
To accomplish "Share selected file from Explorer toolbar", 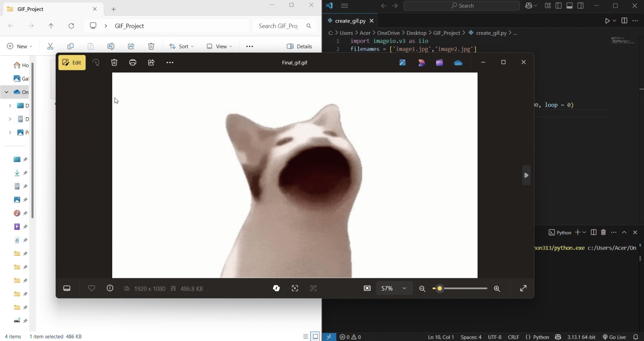I will point(131,46).
